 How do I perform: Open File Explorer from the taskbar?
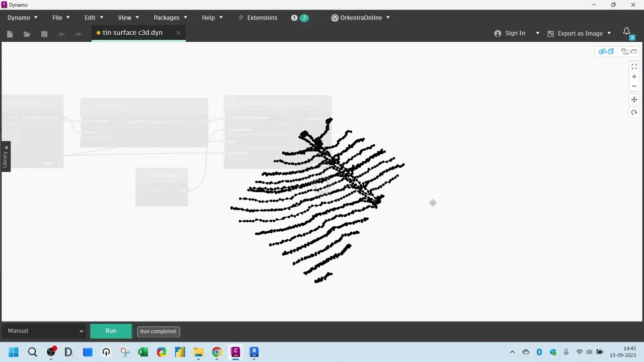(x=198, y=352)
